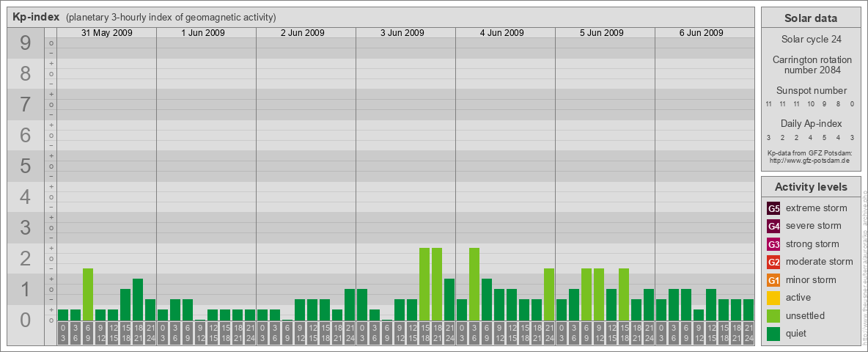Click the quiet legend label
The height and width of the screenshot is (352, 868).
tap(798, 334)
